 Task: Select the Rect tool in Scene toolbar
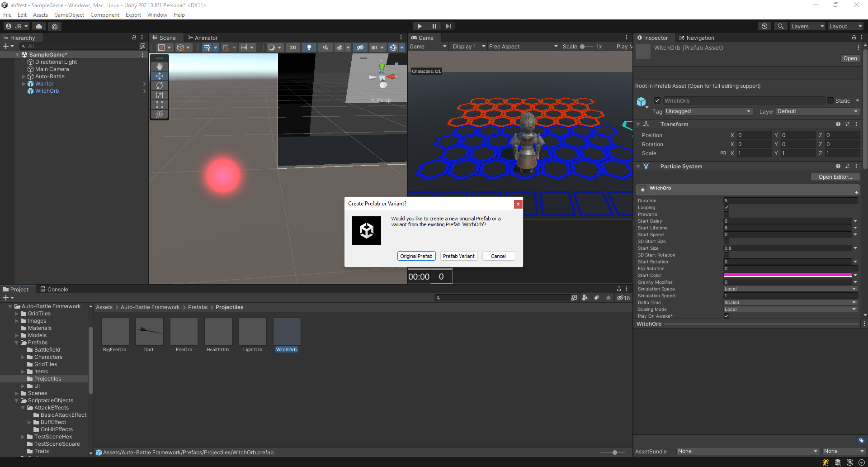coord(159,104)
